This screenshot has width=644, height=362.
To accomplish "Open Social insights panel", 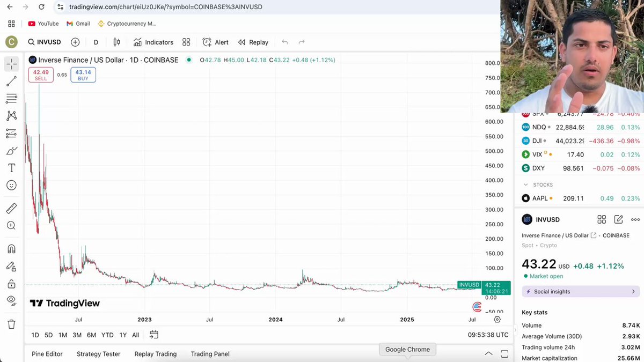I will (581, 292).
